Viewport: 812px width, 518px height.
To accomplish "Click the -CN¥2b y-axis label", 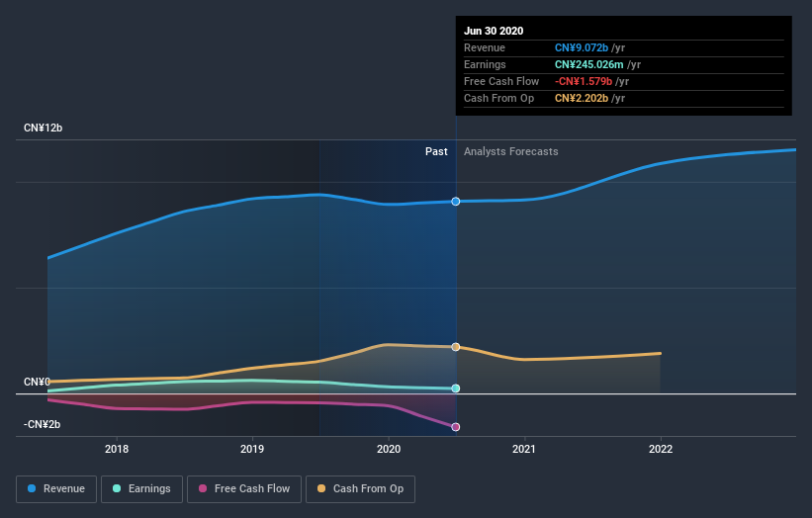I will click(42, 424).
